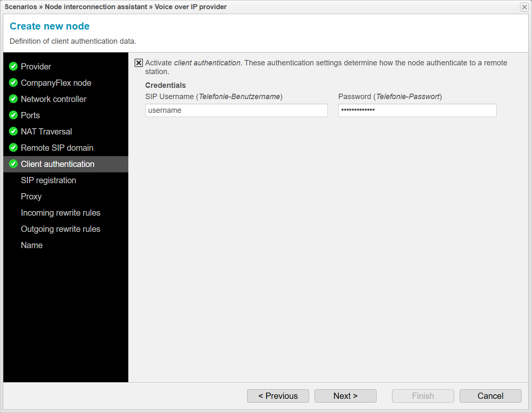Screen dimensions: 532x413
Task: Jump to the Name step
Action: click(x=32, y=245)
